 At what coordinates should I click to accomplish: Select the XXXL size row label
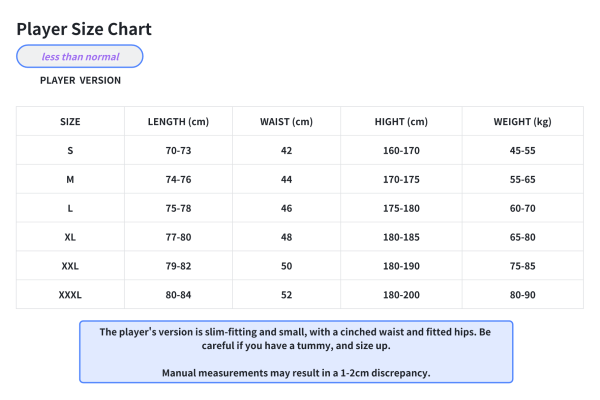(70, 295)
